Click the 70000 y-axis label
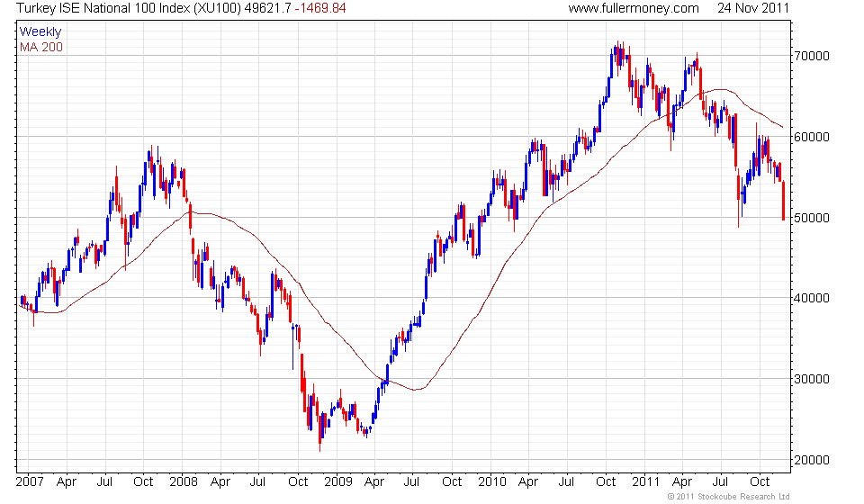The height and width of the screenshot is (504, 864). pos(812,56)
